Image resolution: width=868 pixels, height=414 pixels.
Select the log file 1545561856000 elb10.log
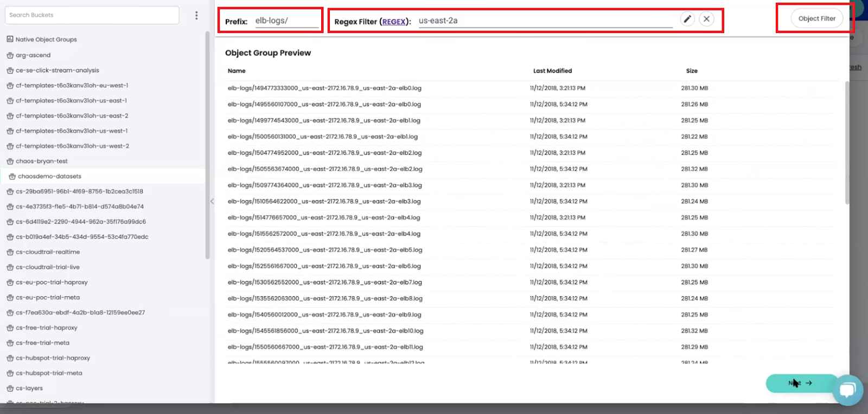coord(325,331)
